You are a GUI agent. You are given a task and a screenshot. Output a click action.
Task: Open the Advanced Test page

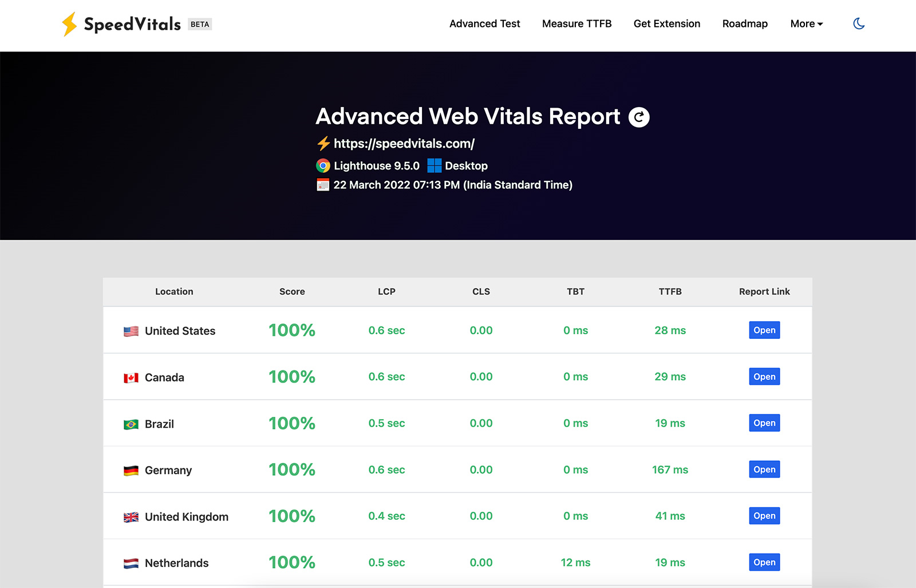484,23
